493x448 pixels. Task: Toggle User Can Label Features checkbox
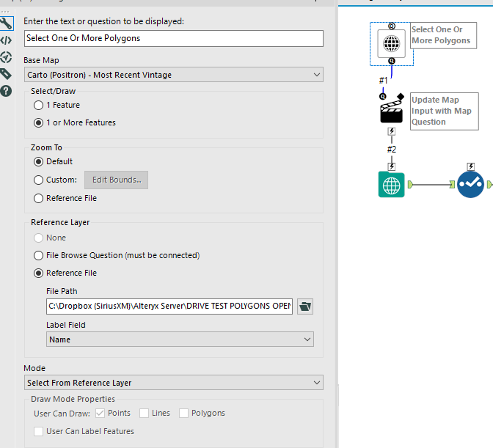[x=38, y=431]
